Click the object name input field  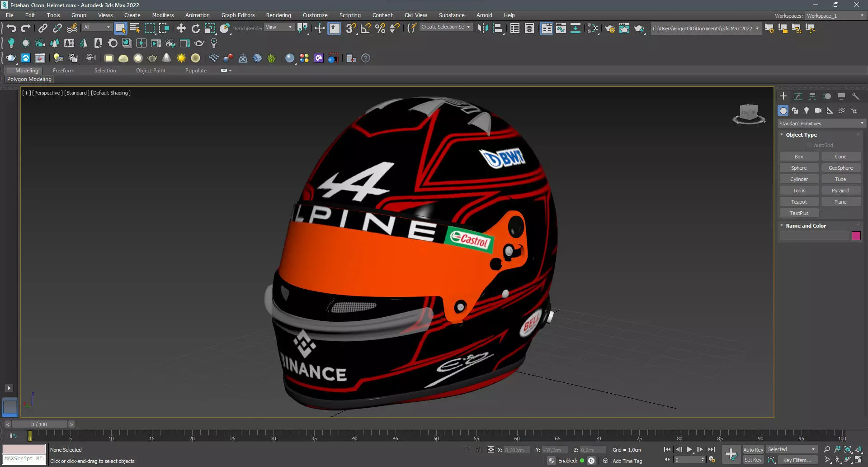pos(815,236)
